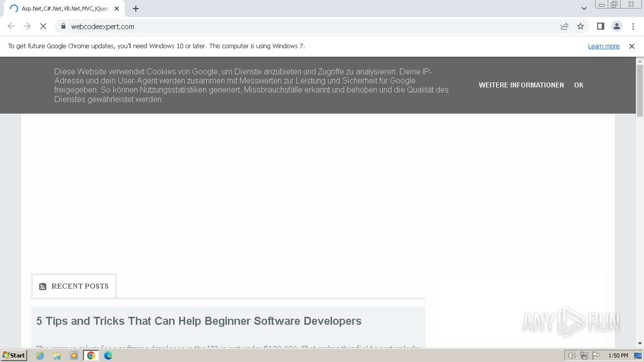Focus the webcodeexpert.com address bar
The width and height of the screenshot is (644, 362).
312,26
